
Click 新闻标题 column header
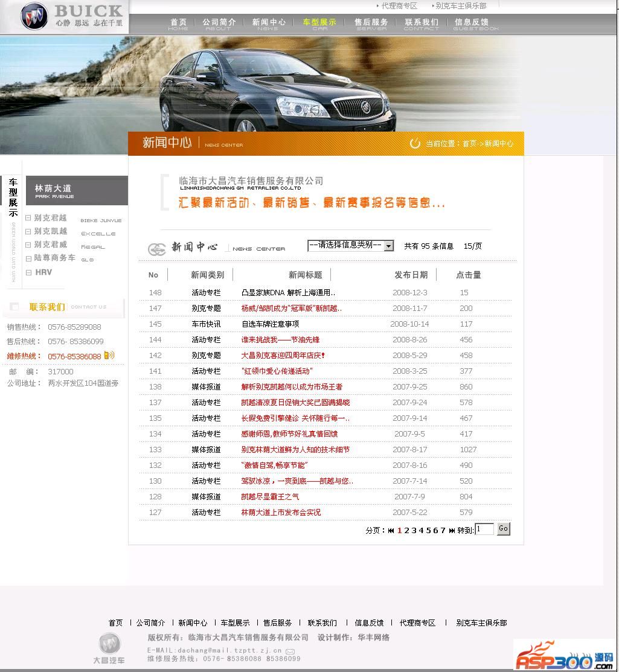coord(305,275)
